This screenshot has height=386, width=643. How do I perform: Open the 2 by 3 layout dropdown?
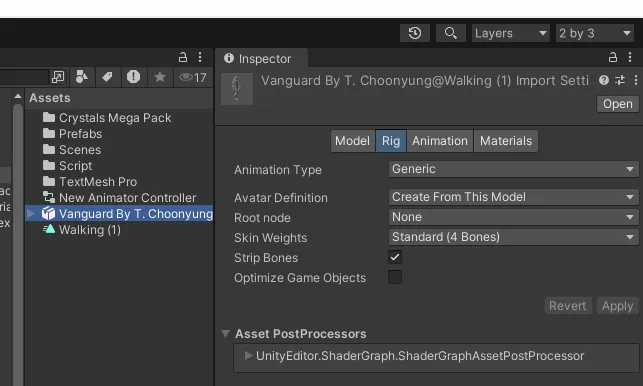tap(595, 33)
